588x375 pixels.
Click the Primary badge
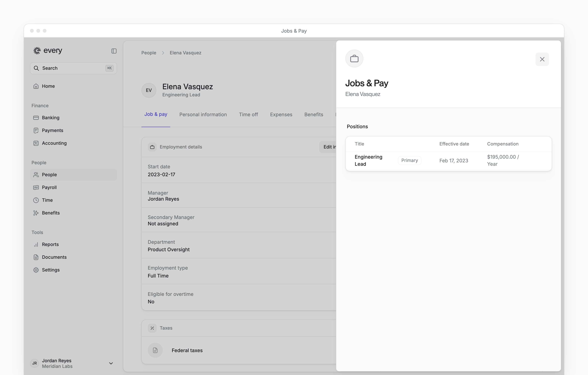(409, 160)
